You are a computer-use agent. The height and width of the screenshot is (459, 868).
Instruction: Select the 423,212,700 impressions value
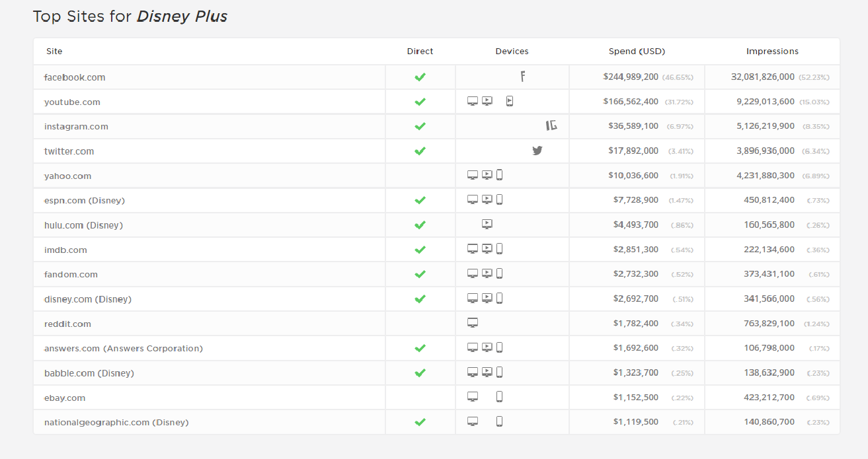(769, 397)
